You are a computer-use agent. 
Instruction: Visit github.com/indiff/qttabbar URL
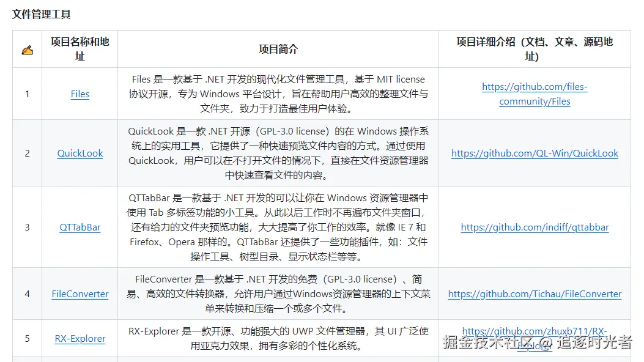(535, 227)
